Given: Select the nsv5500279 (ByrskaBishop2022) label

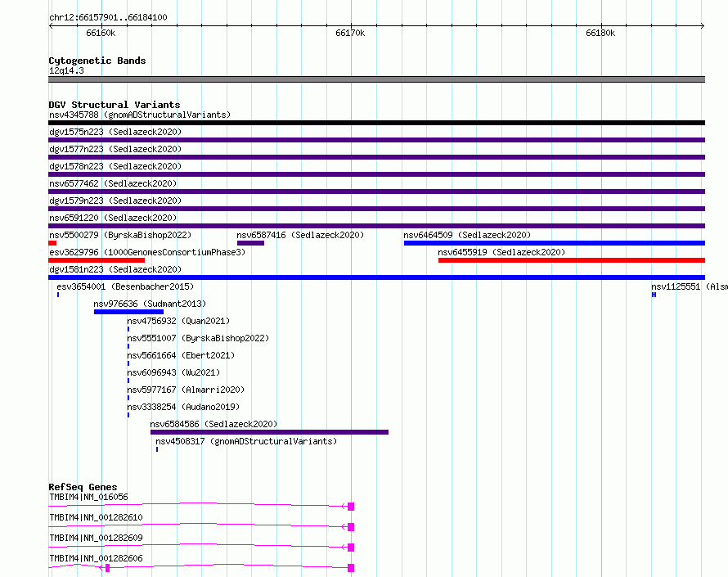Looking at the screenshot, I should coord(120,235).
